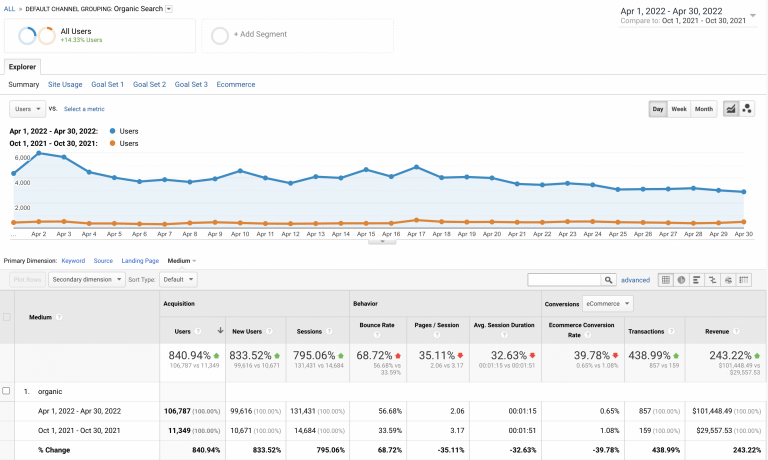This screenshot has width=768, height=460.
Task: Select the performance bar view icon
Action: coord(696,280)
